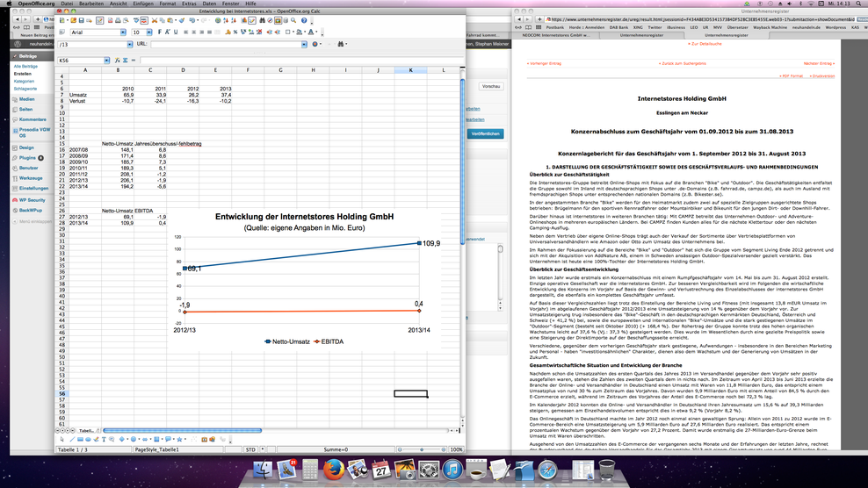868x488 pixels.
Task: Open Finder from the Dock
Action: point(263,470)
